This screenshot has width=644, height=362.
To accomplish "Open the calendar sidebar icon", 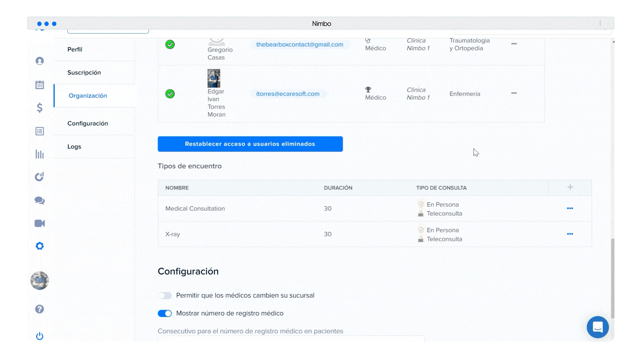I will pyautogui.click(x=40, y=84).
